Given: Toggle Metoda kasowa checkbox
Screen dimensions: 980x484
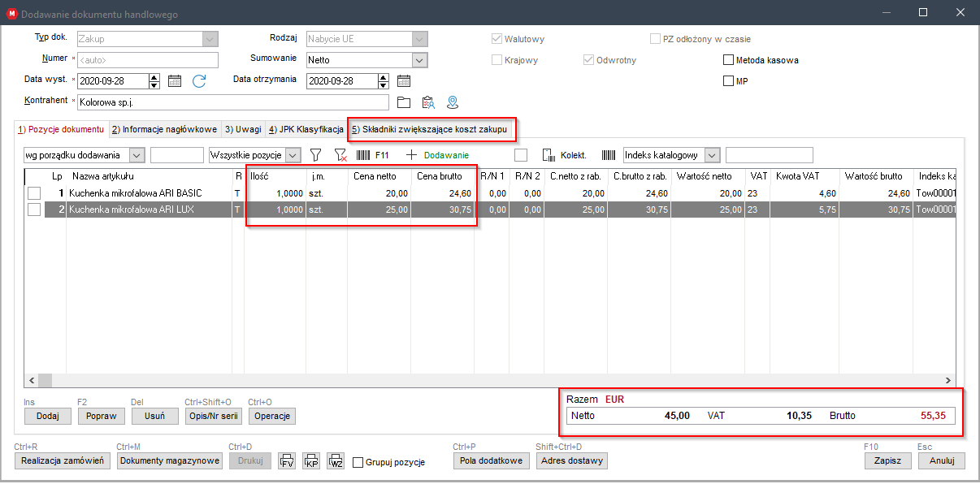Looking at the screenshot, I should coord(729,60).
